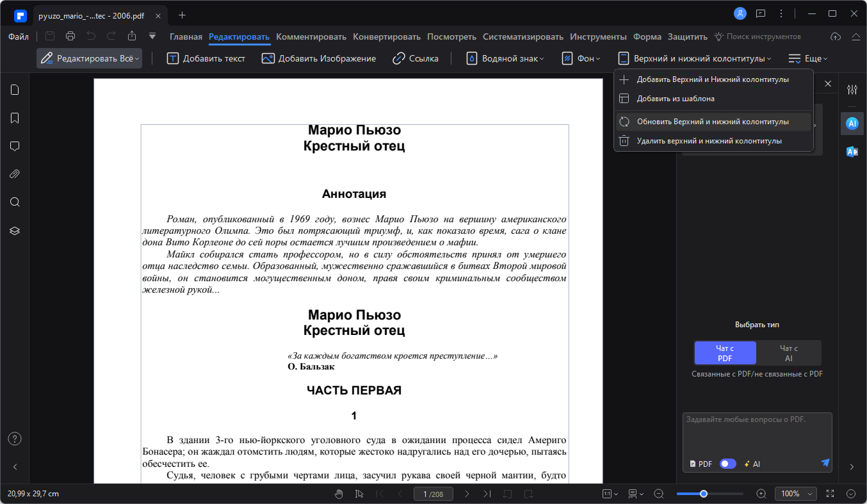Viewport: 867px width, 504px height.
Task: Open the layers panel icon
Action: [x=15, y=231]
